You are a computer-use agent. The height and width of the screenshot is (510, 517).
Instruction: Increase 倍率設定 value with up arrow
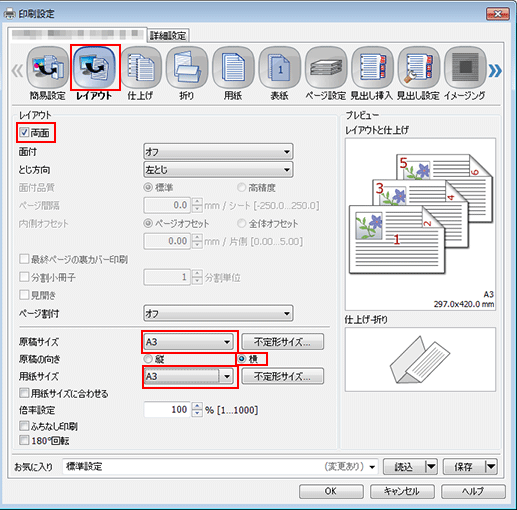pyautogui.click(x=197, y=406)
